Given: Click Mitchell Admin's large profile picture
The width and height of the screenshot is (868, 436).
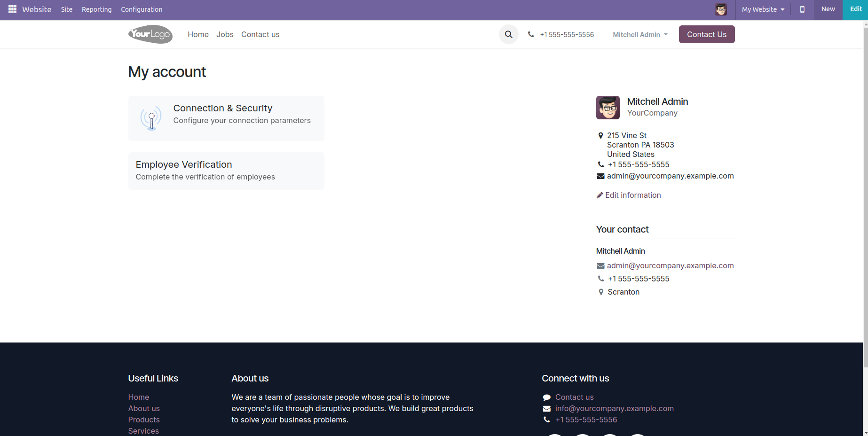Looking at the screenshot, I should 608,108.
